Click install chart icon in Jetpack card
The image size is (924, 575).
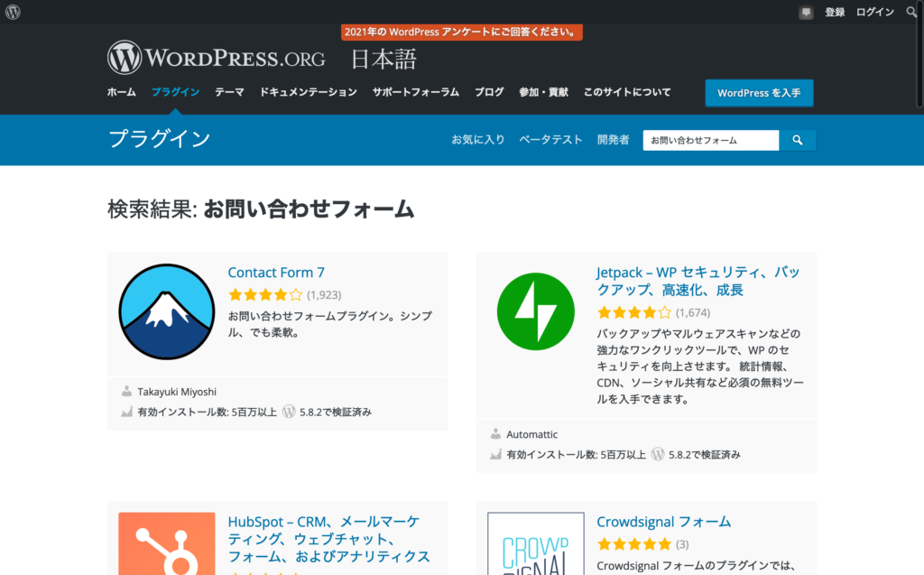click(495, 453)
